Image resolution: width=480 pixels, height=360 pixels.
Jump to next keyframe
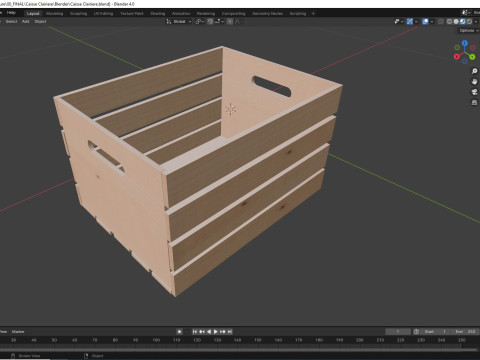(223, 332)
